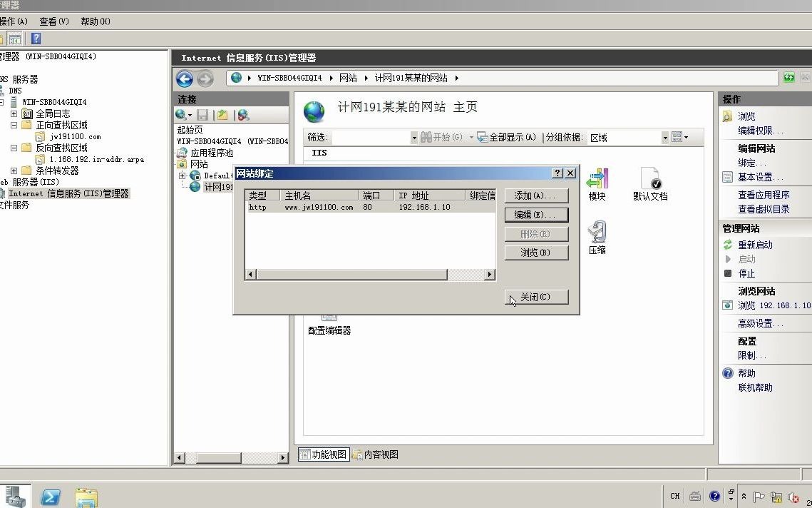
Task: Click the help icon in the MMC toolbar
Action: click(x=36, y=39)
